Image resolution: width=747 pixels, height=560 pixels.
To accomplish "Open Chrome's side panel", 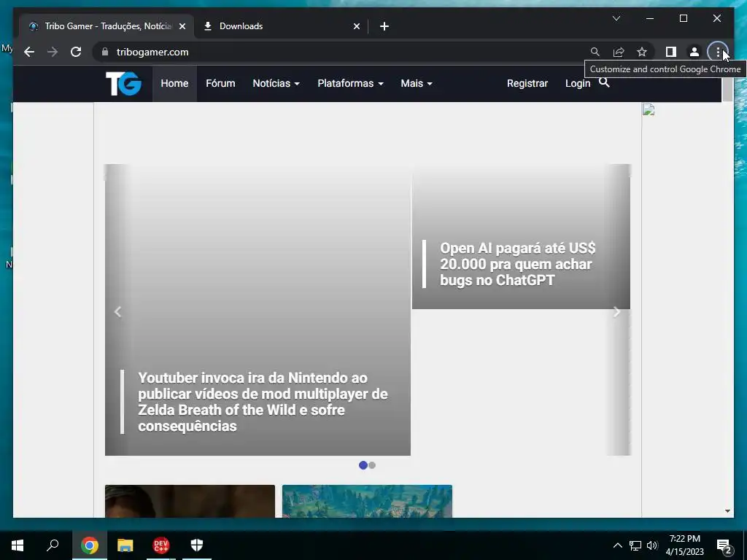I will coord(671,52).
